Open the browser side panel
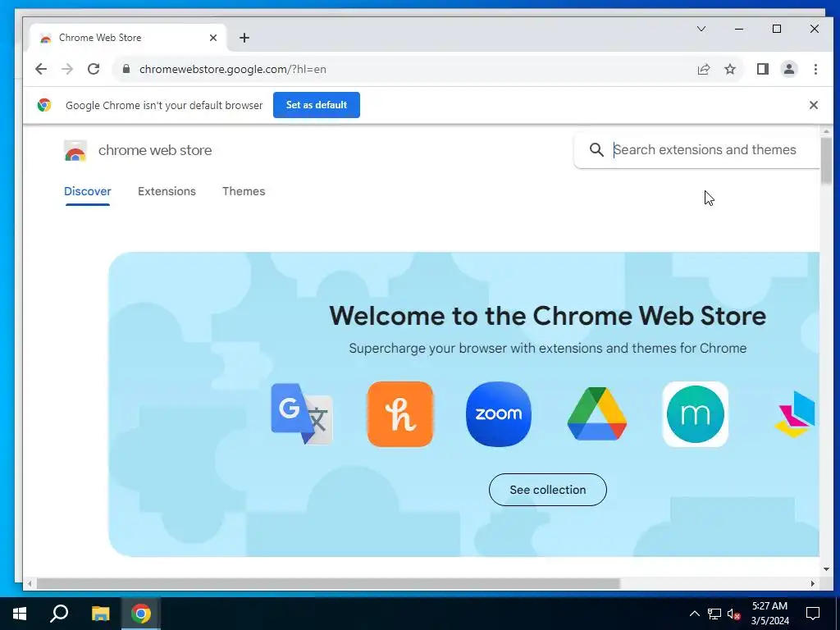Viewport: 840px width, 630px height. (763, 69)
